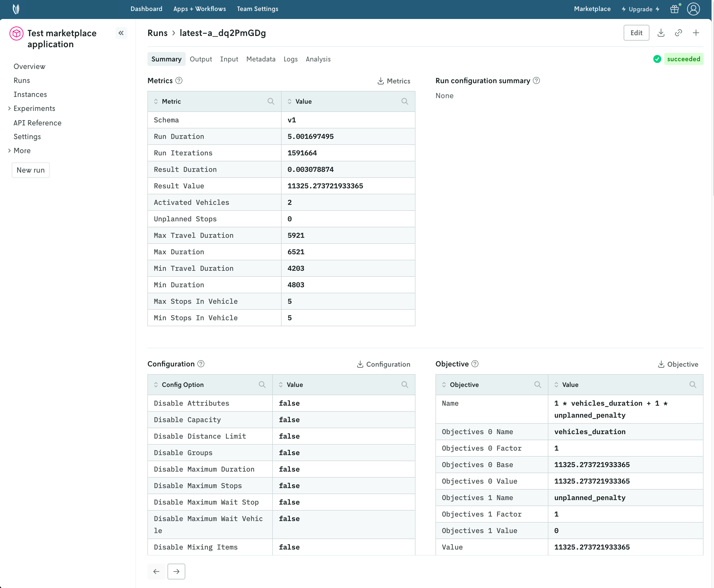This screenshot has height=588, width=714.
Task: Click the Runs breadcrumb link
Action: coord(157,33)
